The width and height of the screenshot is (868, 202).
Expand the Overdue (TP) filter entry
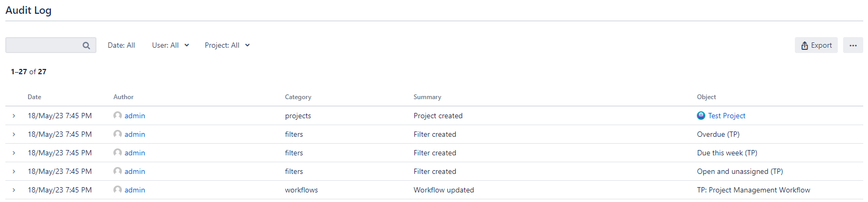pyautogui.click(x=14, y=134)
